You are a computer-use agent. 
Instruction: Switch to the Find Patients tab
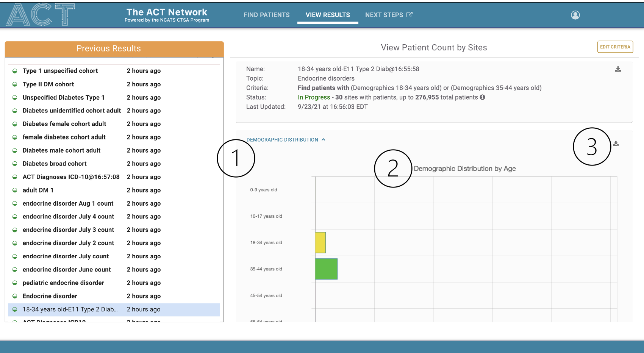(266, 15)
